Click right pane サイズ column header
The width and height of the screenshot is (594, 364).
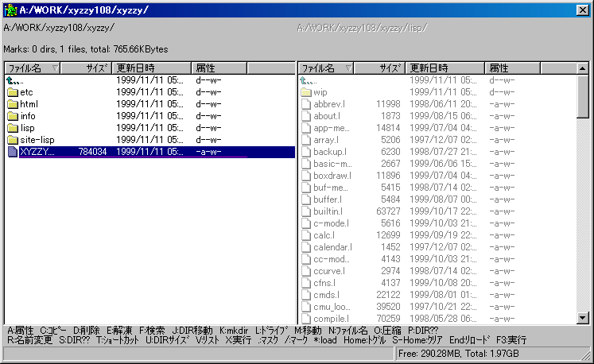(x=379, y=68)
